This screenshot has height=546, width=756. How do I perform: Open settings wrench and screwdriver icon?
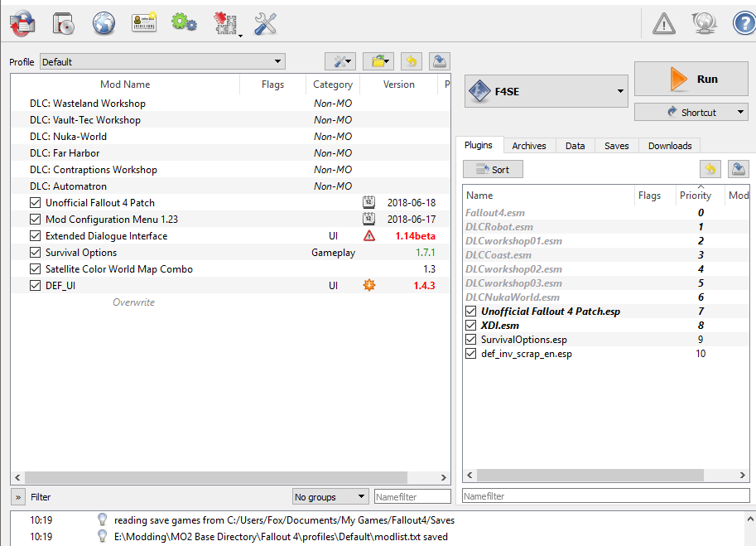coord(265,24)
